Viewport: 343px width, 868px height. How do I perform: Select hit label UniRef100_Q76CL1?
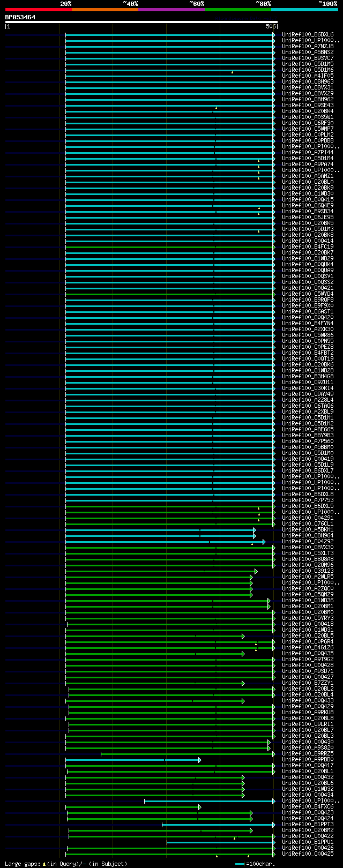coord(308,524)
